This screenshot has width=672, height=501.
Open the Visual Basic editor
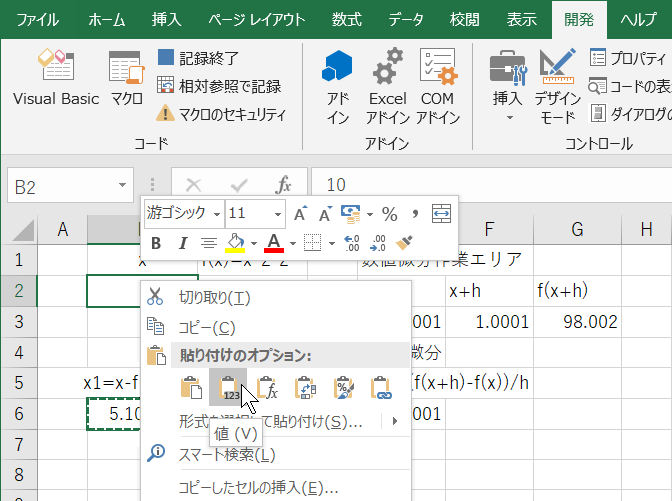pos(56,77)
